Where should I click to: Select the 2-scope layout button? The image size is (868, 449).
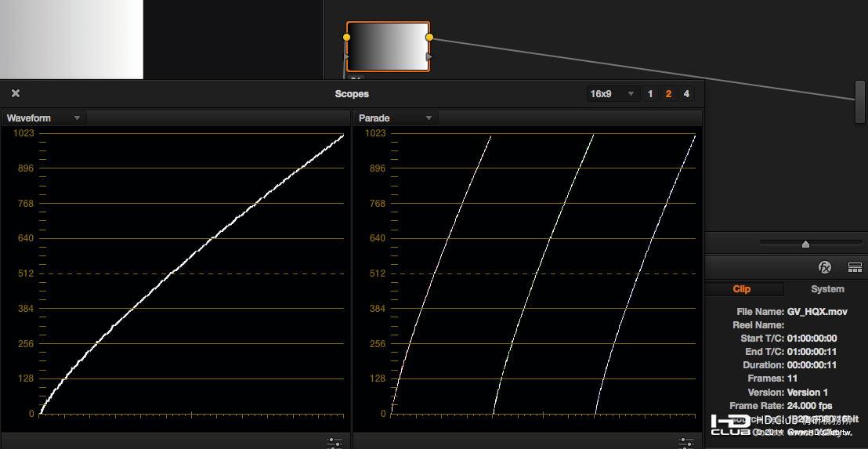point(668,94)
